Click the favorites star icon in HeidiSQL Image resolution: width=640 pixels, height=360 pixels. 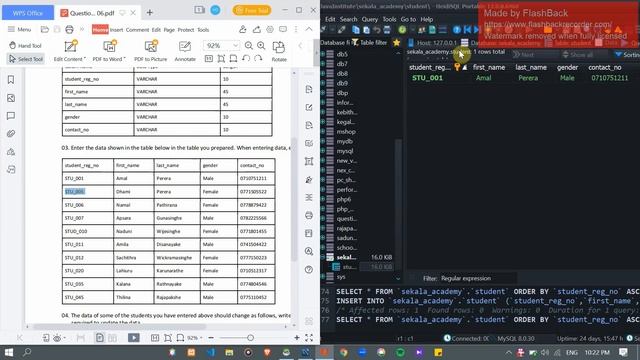pyautogui.click(x=396, y=42)
